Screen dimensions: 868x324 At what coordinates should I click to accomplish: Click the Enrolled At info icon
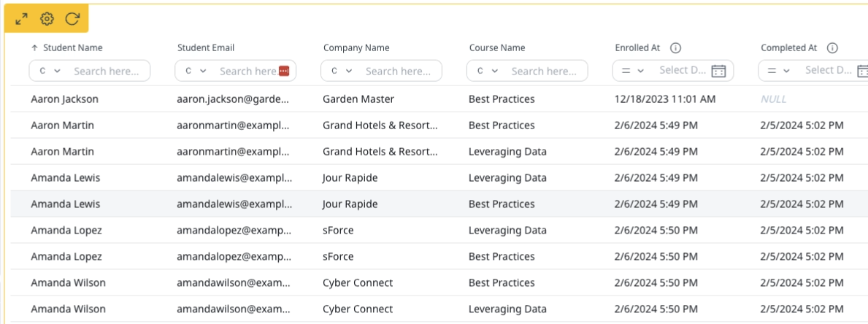[675, 48]
